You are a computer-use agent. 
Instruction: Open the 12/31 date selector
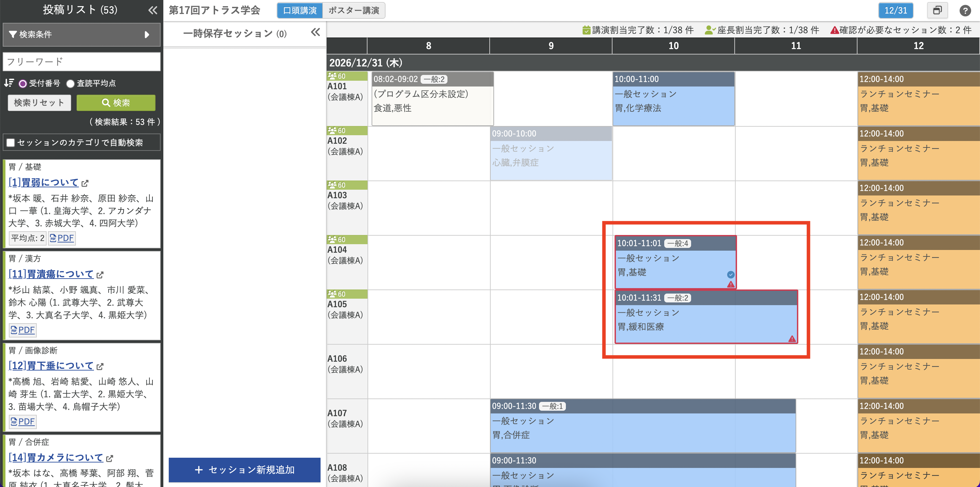click(x=896, y=10)
